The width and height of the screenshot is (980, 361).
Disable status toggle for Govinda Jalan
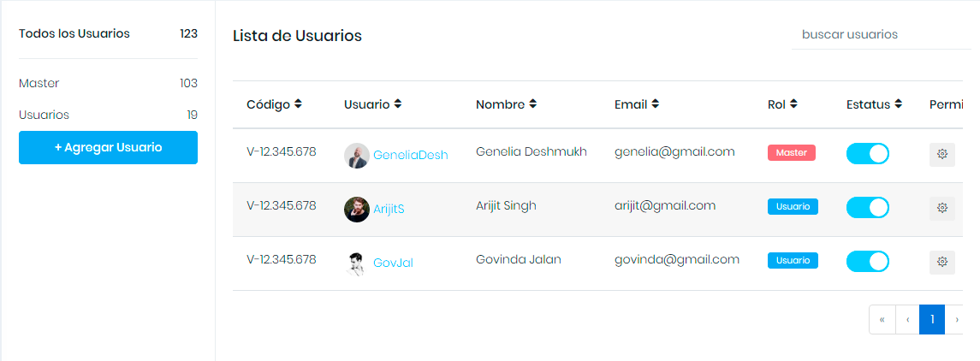pyautogui.click(x=868, y=261)
